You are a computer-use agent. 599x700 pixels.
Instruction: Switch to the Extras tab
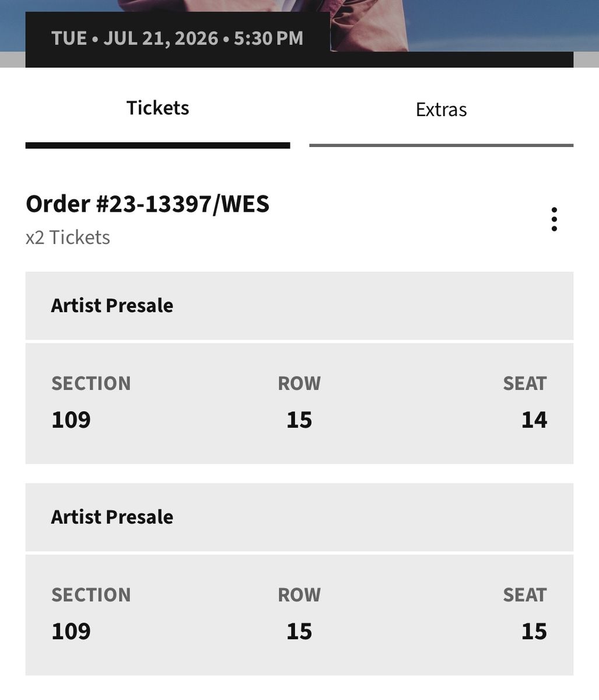click(441, 110)
